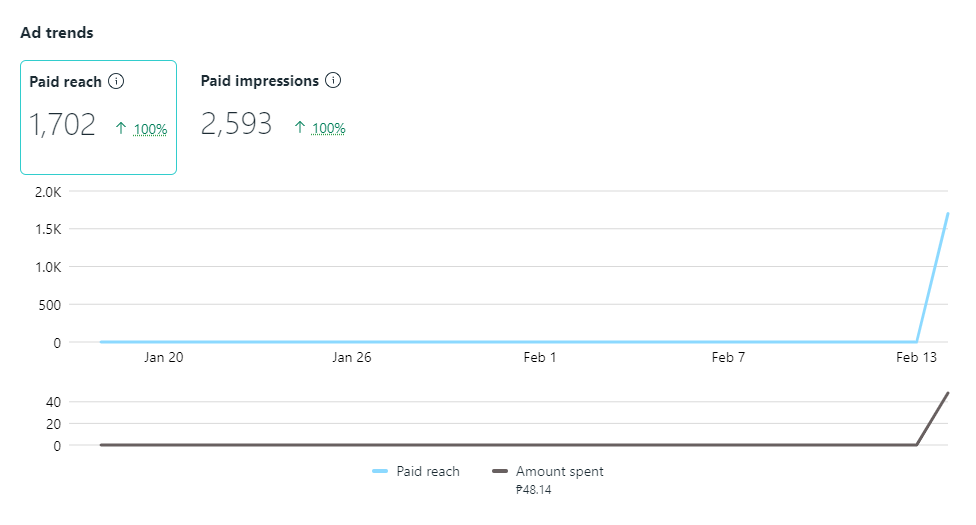
Task: Open the 100% change link for Paid reach
Action: [150, 129]
